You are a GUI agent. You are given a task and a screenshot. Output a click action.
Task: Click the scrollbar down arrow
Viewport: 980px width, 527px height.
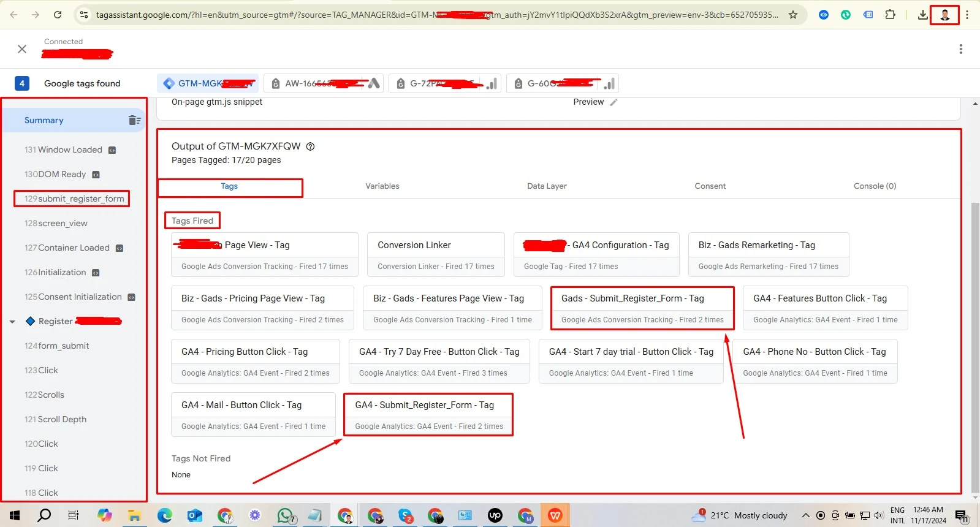(975, 498)
